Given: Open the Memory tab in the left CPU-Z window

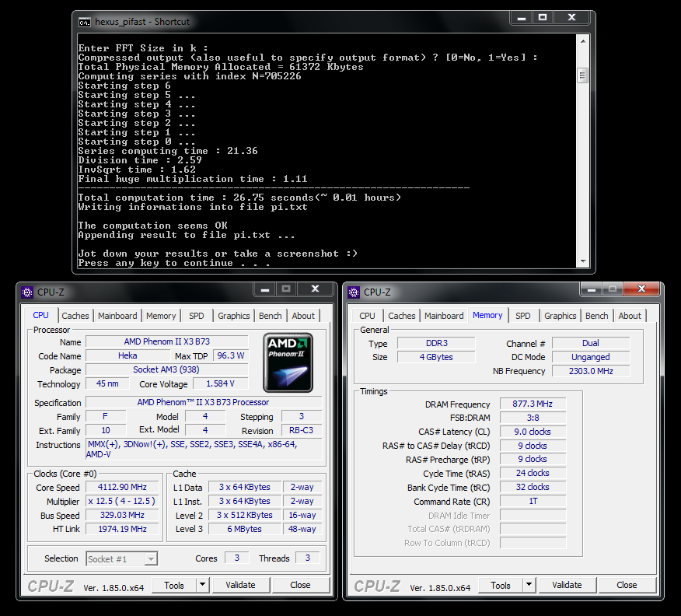Looking at the screenshot, I should click(x=161, y=316).
